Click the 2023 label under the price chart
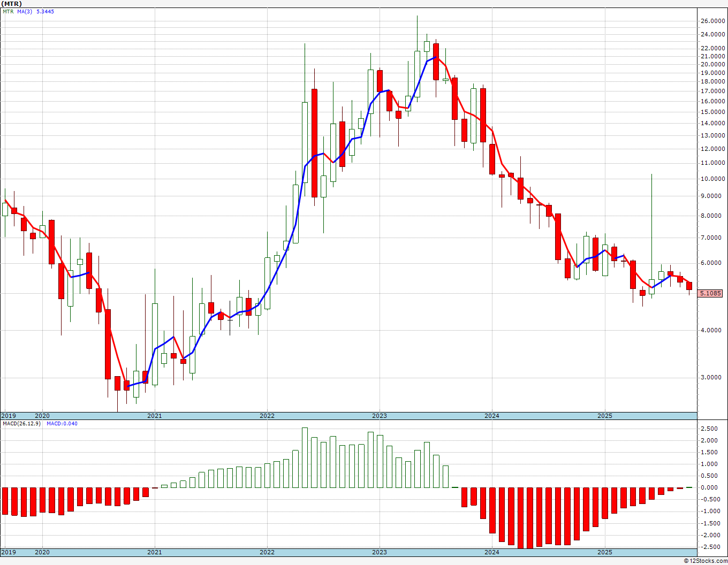The image size is (728, 565). (380, 416)
